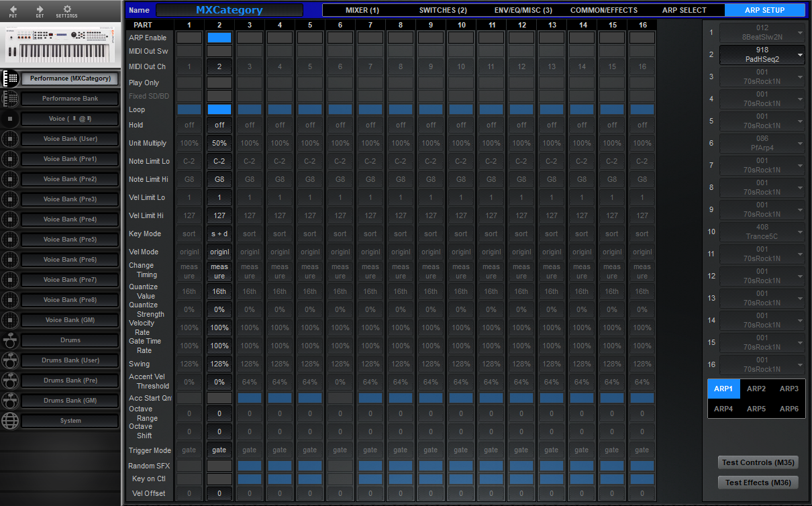Click the globe icon beside System

[x=11, y=421]
